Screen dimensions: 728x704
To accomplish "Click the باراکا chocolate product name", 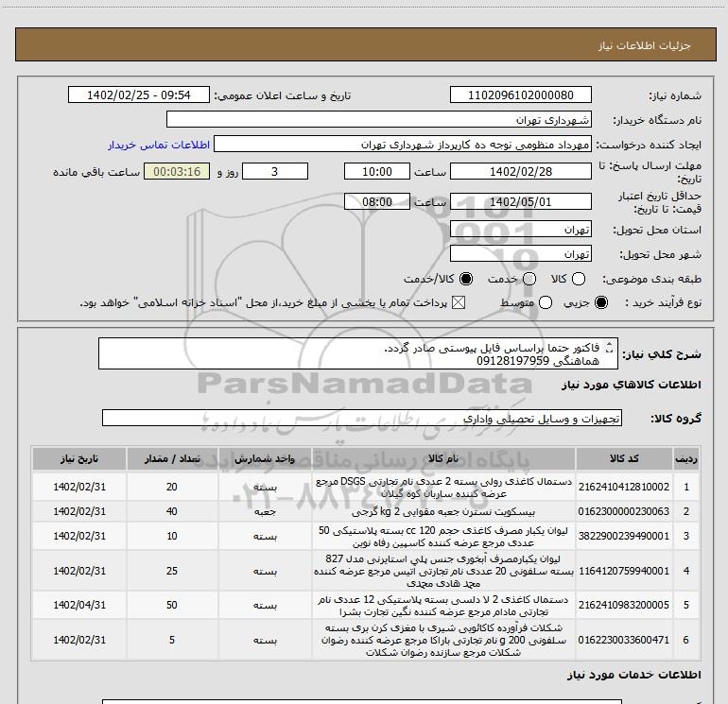I will tap(443, 641).
